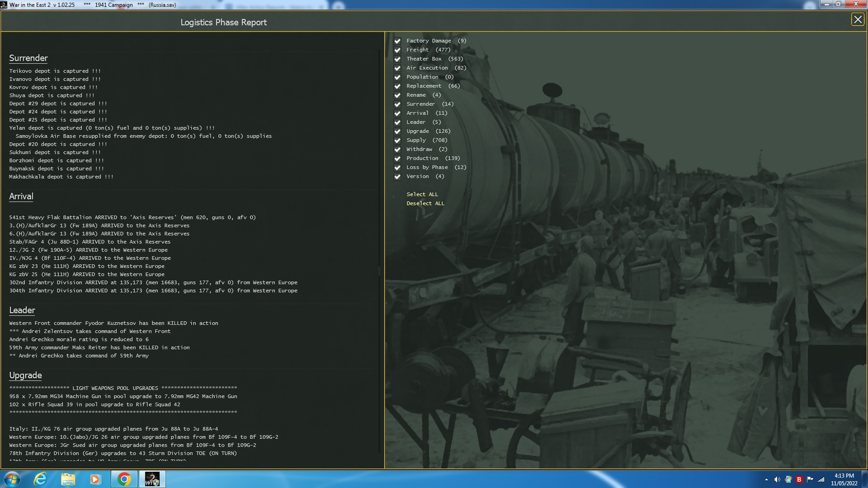Uncheck the Factory Damage checkbox
Screen dimensions: 868x488
coord(397,41)
